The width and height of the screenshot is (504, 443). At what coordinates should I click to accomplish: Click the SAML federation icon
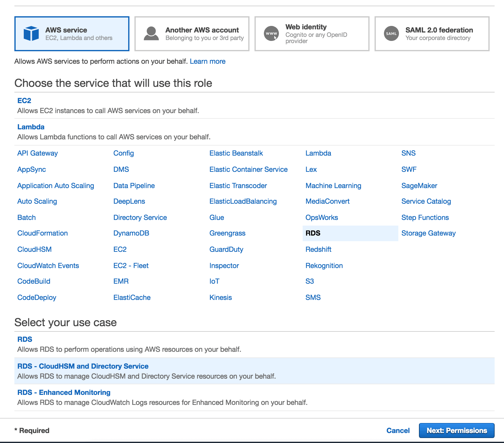pyautogui.click(x=391, y=33)
